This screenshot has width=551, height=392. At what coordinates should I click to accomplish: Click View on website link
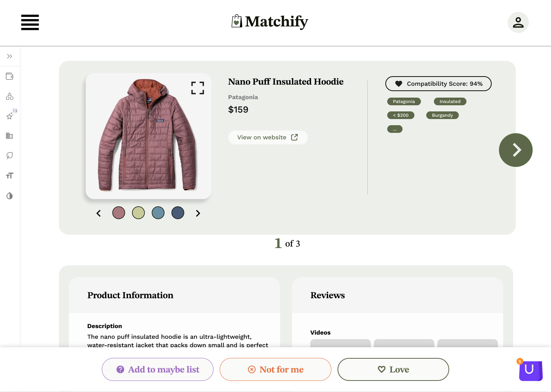coord(268,137)
